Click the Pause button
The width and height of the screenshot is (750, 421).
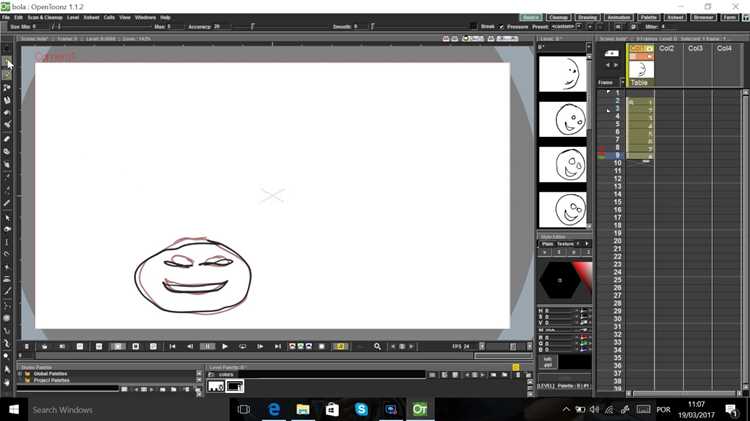coord(208,346)
